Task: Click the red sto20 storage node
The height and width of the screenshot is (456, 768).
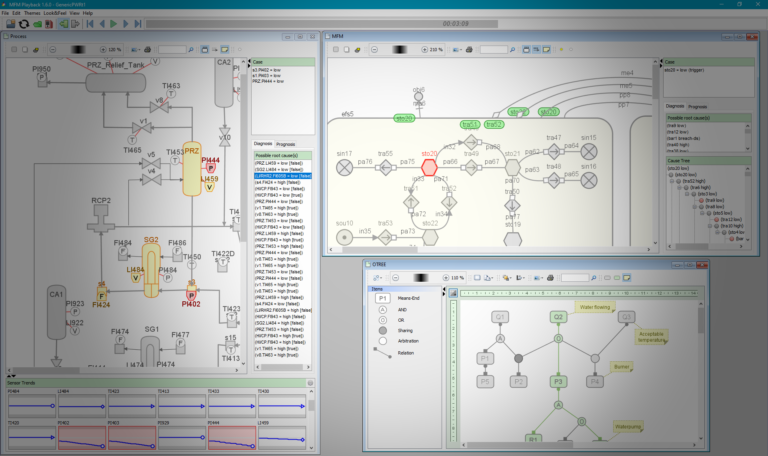Action: point(429,168)
